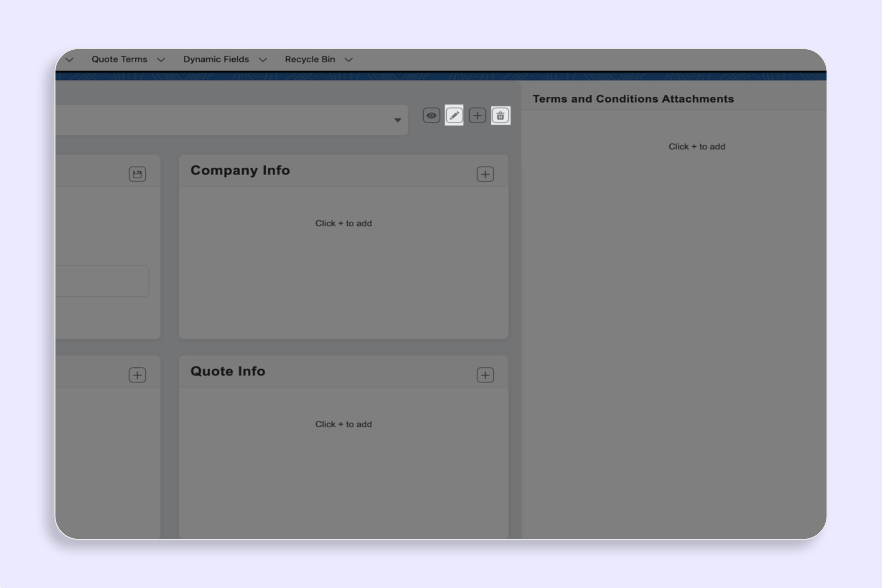Click the Company Info heading
This screenshot has width=882, height=588.
pos(240,170)
